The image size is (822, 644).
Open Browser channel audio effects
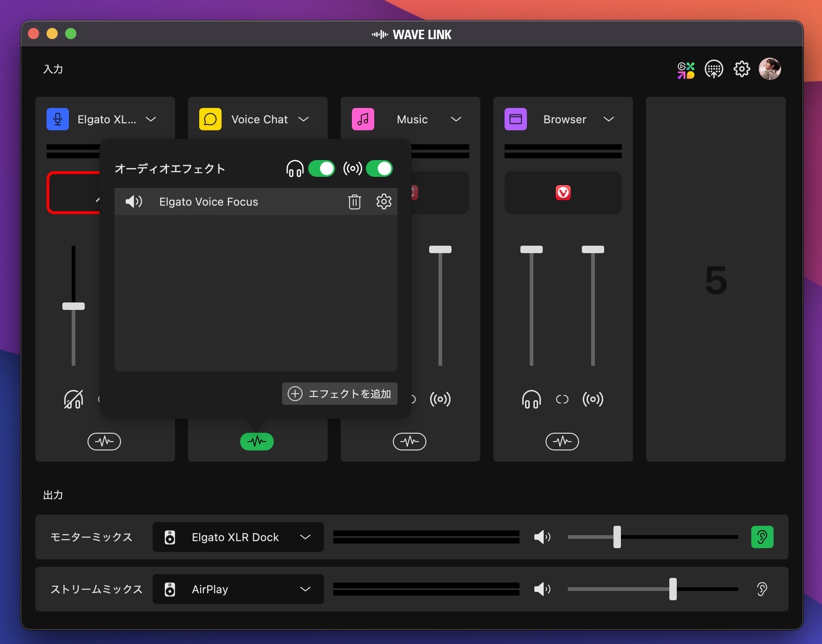tap(562, 442)
